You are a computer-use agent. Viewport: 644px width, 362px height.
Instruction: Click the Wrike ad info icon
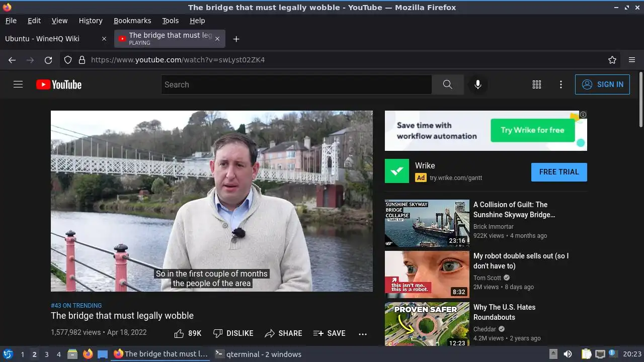[x=583, y=115]
